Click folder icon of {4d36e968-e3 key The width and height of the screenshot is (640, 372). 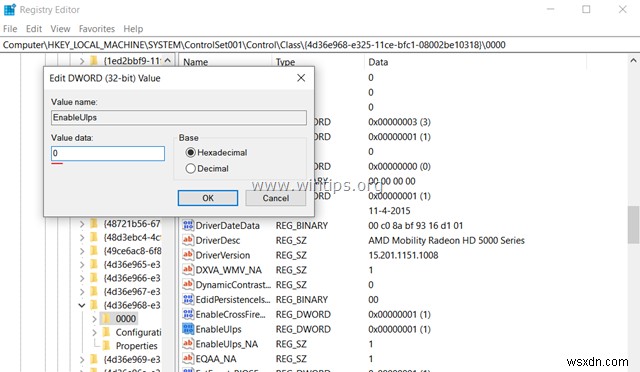coord(94,305)
